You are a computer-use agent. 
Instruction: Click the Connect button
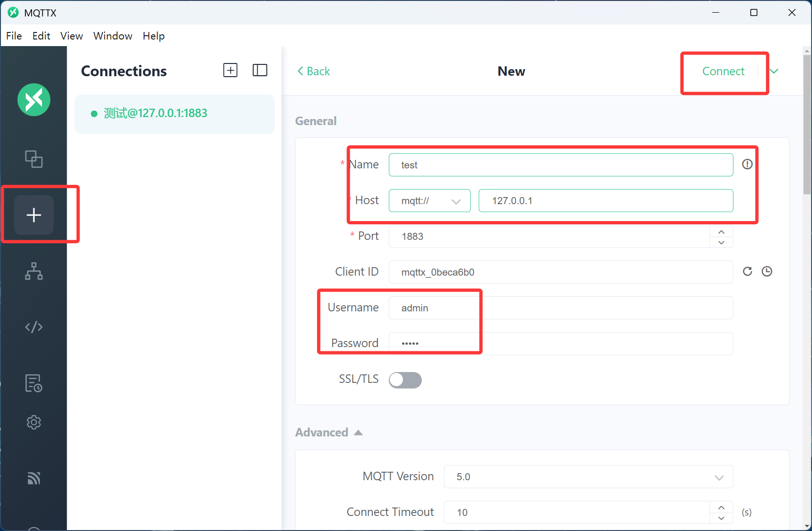pos(723,71)
